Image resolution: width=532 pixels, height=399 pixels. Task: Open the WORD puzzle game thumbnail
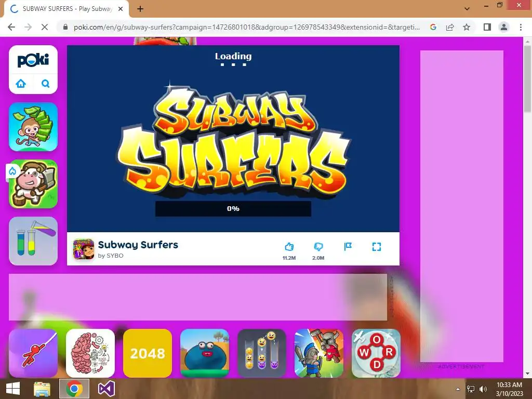(x=376, y=353)
